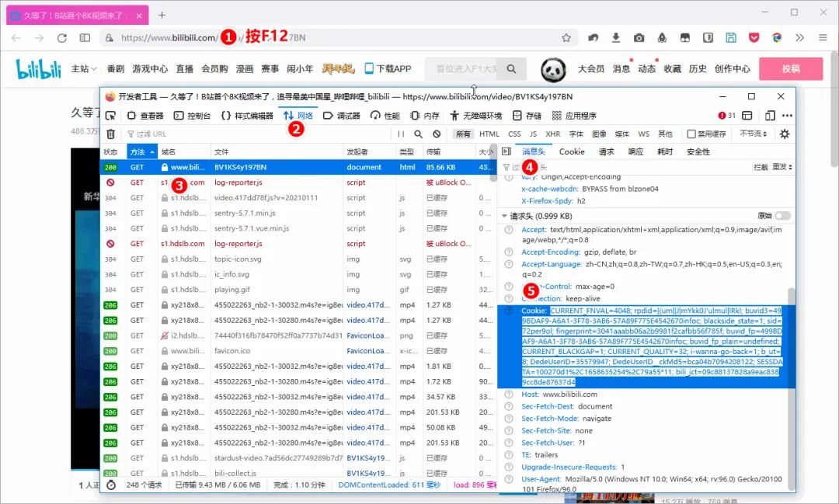
Task: Select the sentry-5.7.1.min.js request row
Action: point(298,213)
